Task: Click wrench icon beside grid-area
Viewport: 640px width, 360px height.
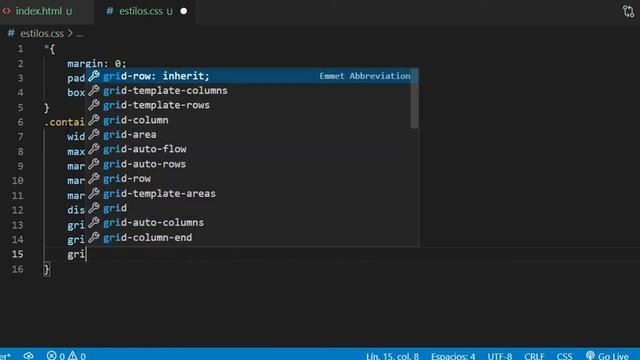Action: 94,134
